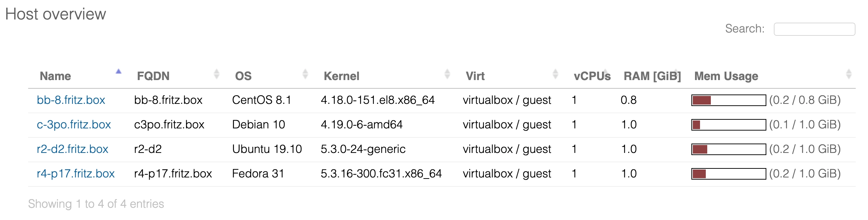868x220 pixels.
Task: Click the FQDN column sort arrows
Action: click(216, 74)
